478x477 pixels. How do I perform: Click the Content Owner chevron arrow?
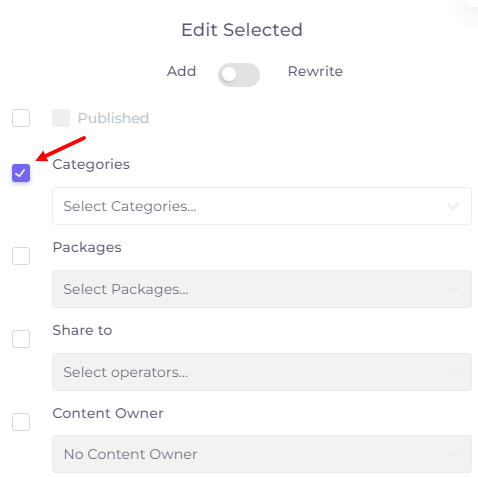(x=453, y=454)
